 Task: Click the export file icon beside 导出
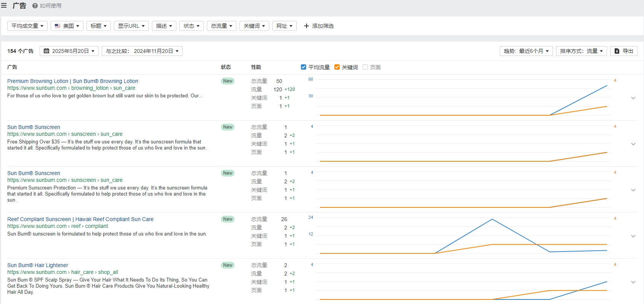(x=617, y=51)
